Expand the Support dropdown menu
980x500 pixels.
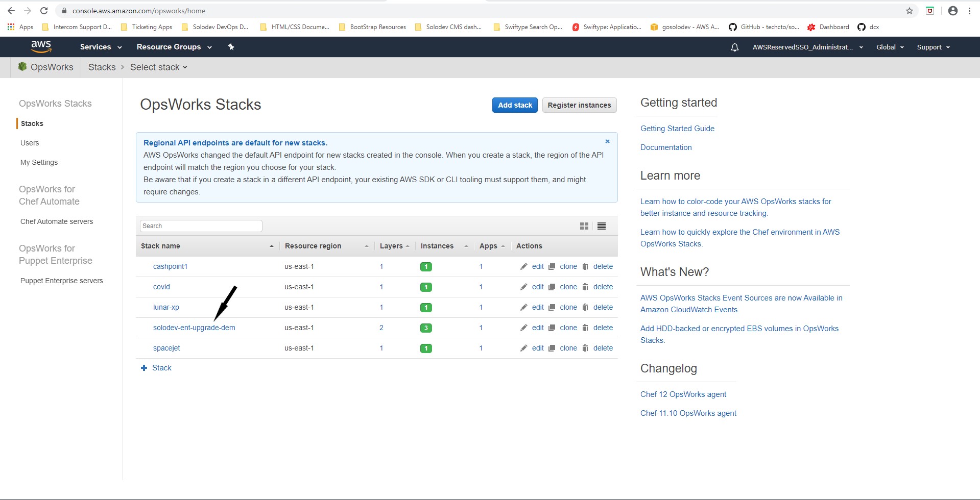click(934, 47)
